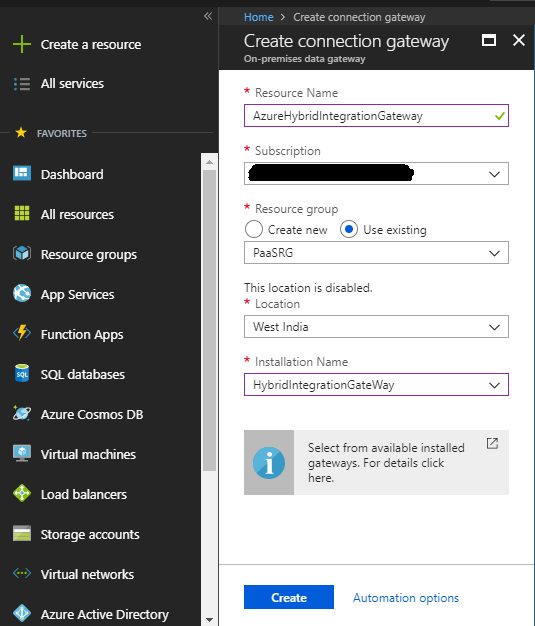The image size is (535, 626).
Task: Click the This location is disabled text
Action: [308, 287]
